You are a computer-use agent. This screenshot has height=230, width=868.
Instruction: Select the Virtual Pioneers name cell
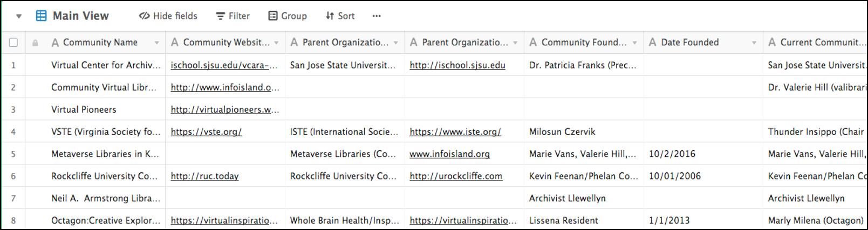pyautogui.click(x=84, y=109)
